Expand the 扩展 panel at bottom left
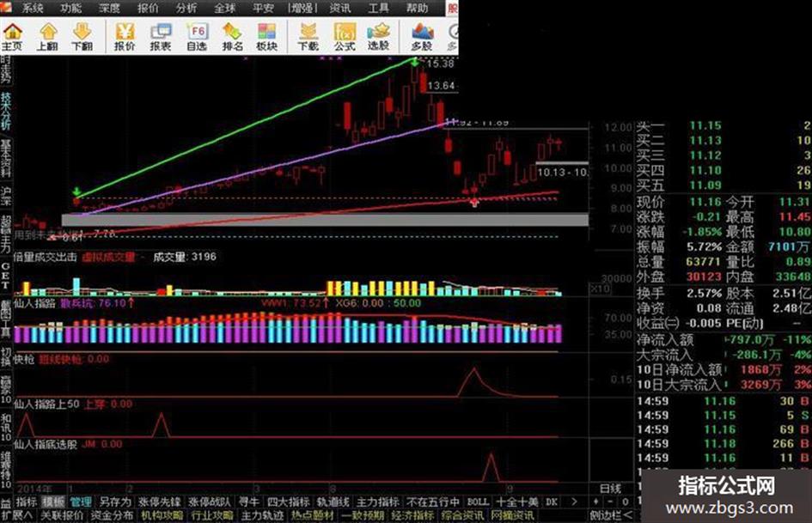The image size is (812, 523). [17, 516]
